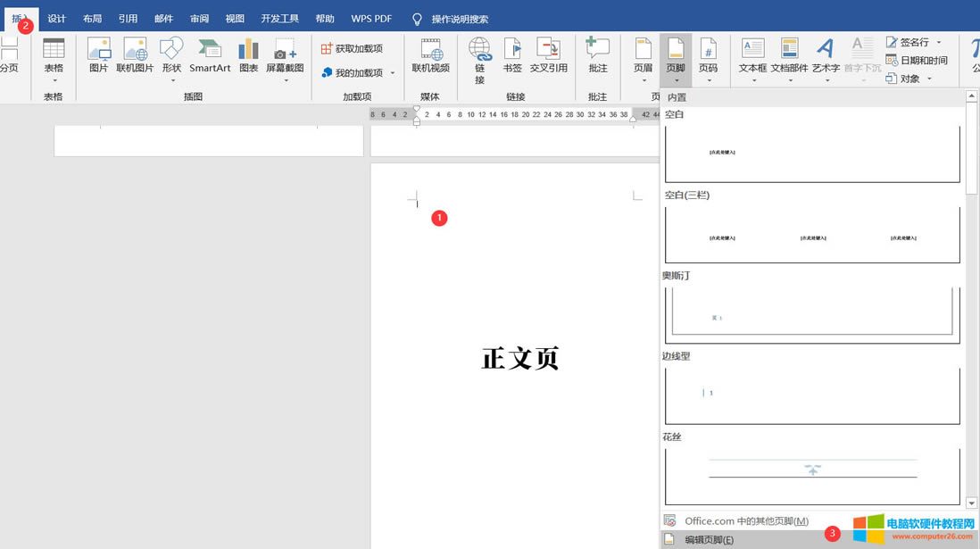The image size is (980, 549).
Task: Click 获取加载项 (Get Add-ins) button
Action: point(353,48)
